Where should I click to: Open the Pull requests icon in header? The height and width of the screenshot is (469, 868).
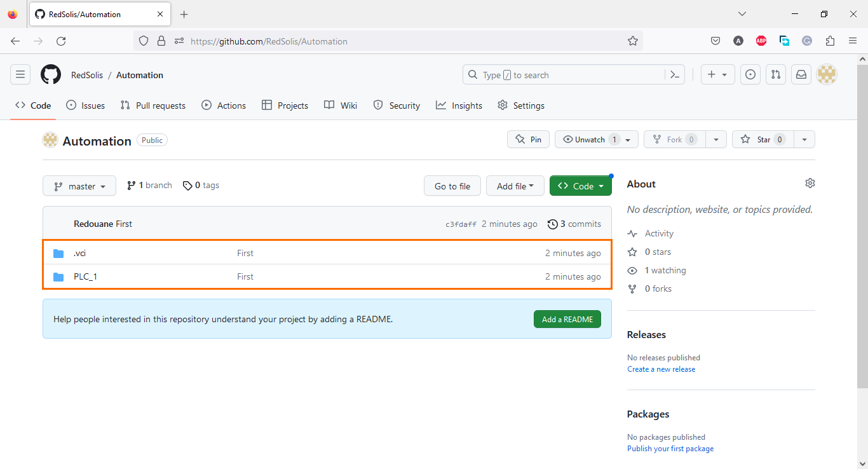(x=776, y=74)
